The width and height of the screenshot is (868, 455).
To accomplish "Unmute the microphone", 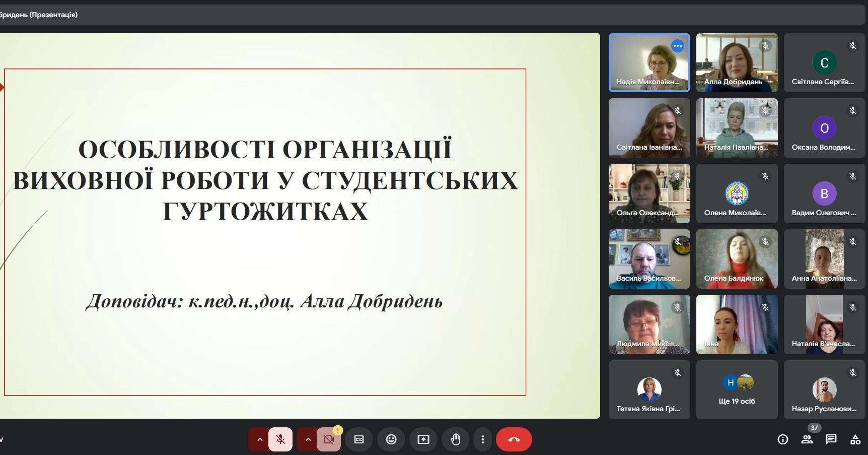I will 280,439.
